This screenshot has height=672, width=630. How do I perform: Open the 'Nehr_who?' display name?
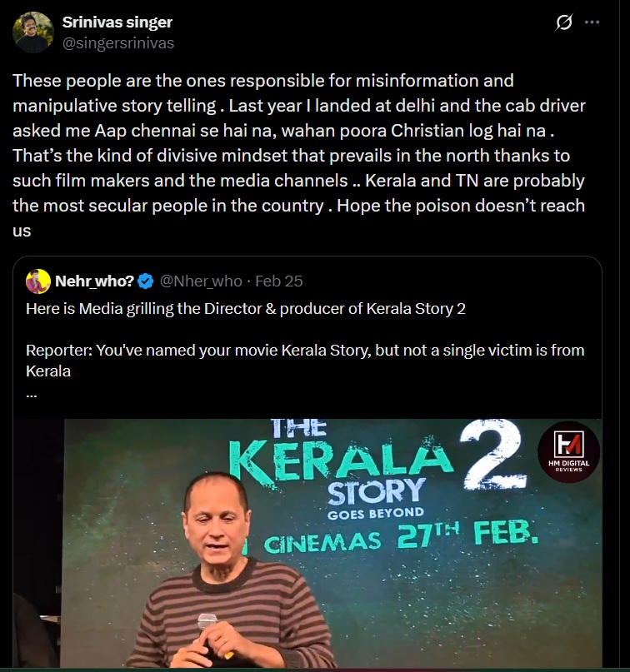[x=95, y=281]
